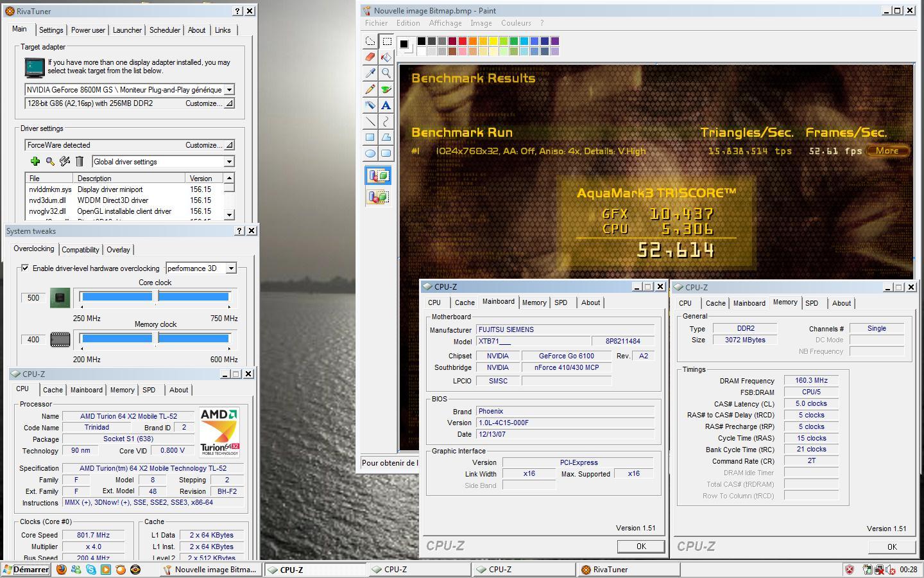Select the Text tool in Paint
Image resolution: width=924 pixels, height=578 pixels.
pyautogui.click(x=386, y=105)
